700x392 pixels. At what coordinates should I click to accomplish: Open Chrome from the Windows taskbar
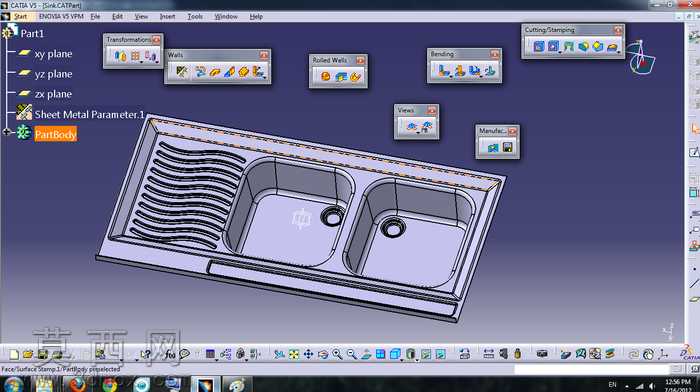(x=109, y=384)
